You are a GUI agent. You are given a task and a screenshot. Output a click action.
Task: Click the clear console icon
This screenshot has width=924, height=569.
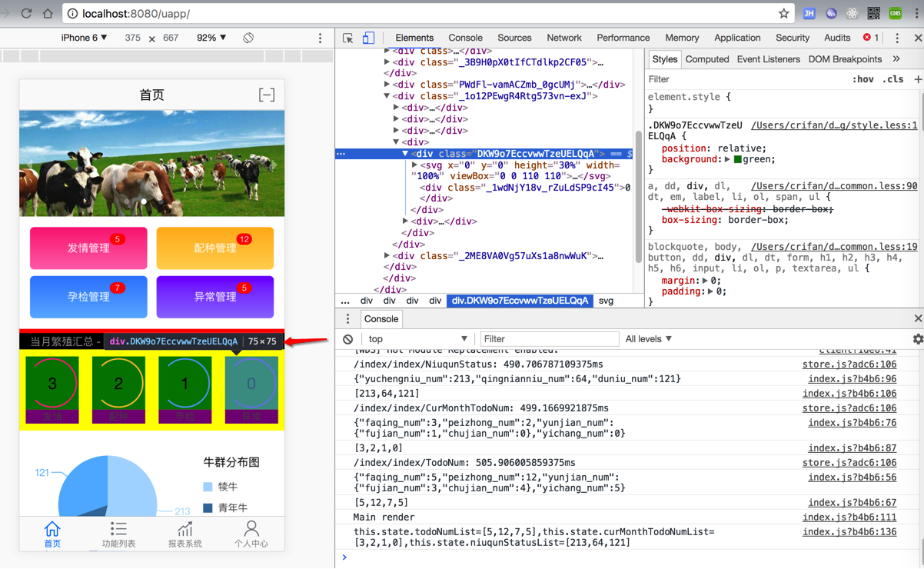click(x=348, y=339)
